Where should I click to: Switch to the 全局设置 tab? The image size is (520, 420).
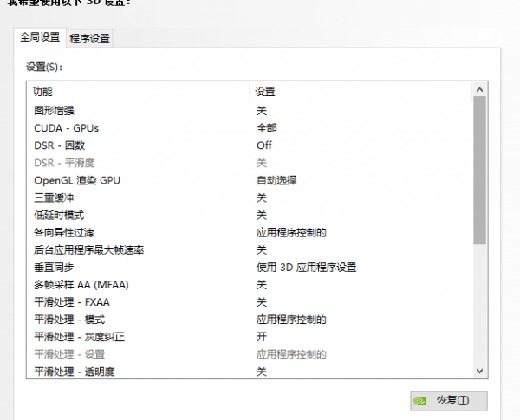(40, 37)
